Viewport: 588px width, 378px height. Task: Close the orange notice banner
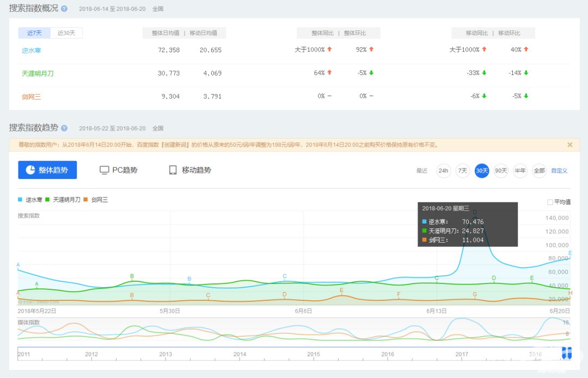[569, 145]
